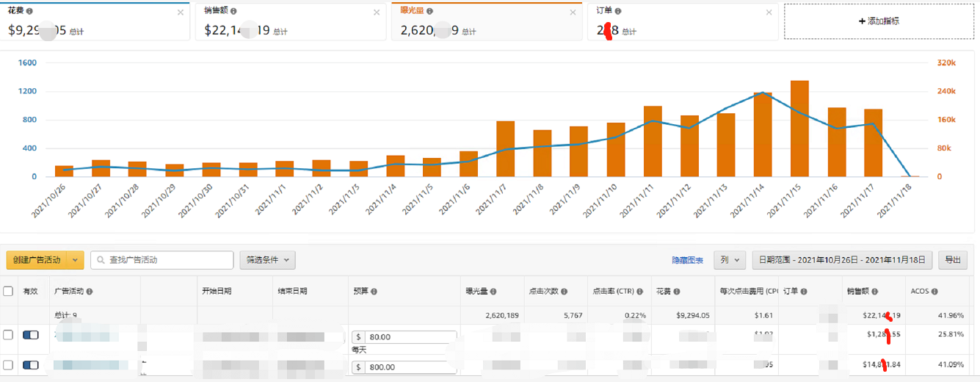
Task: Click info icon in 广告活动 column header
Action: pyautogui.click(x=90, y=292)
